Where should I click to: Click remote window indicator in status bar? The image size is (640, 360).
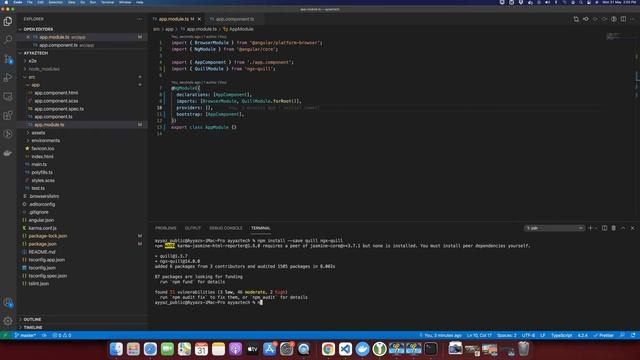click(x=5, y=335)
